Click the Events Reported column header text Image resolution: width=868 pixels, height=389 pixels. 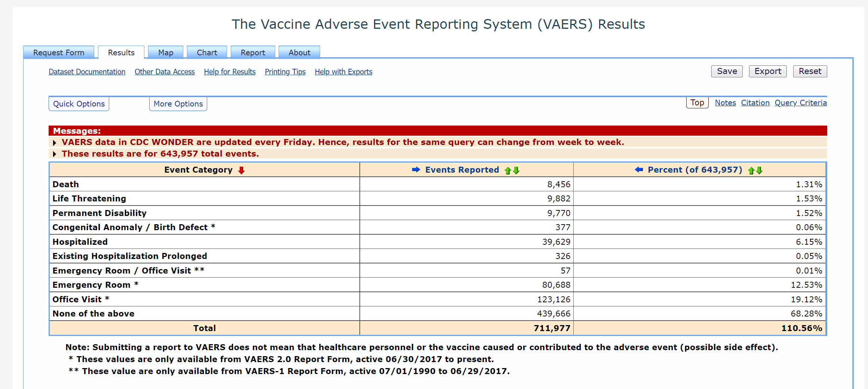462,170
